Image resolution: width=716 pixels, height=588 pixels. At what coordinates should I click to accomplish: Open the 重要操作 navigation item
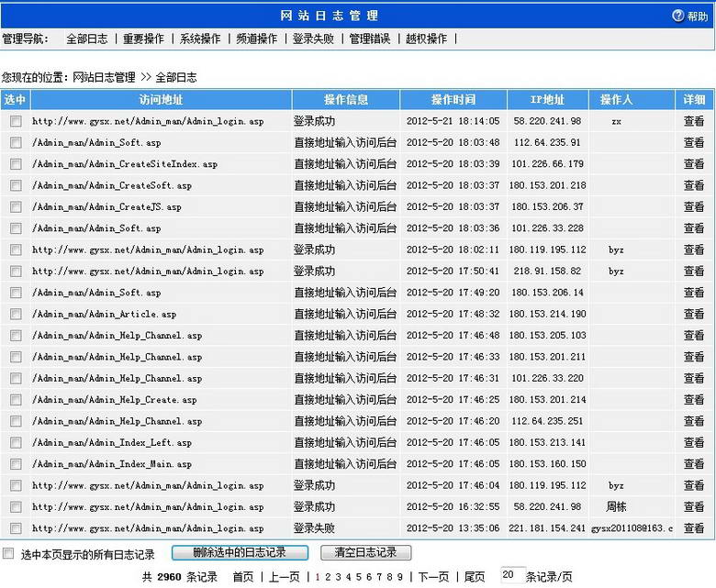(143, 39)
